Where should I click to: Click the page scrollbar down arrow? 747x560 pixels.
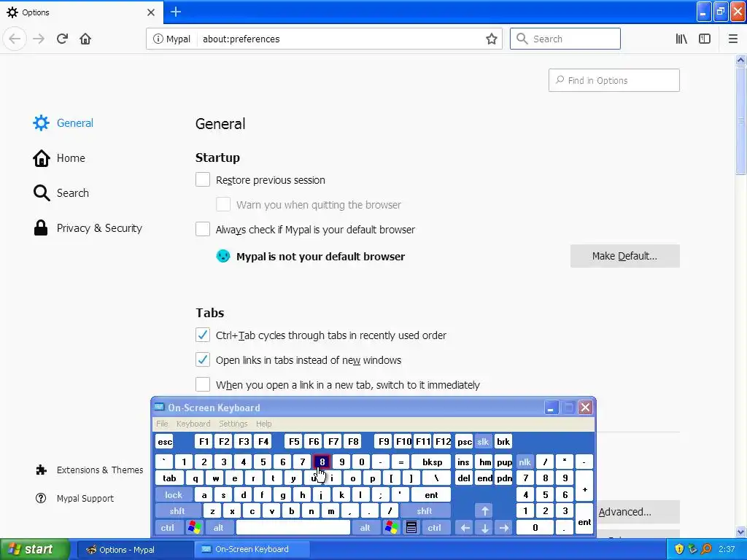740,532
